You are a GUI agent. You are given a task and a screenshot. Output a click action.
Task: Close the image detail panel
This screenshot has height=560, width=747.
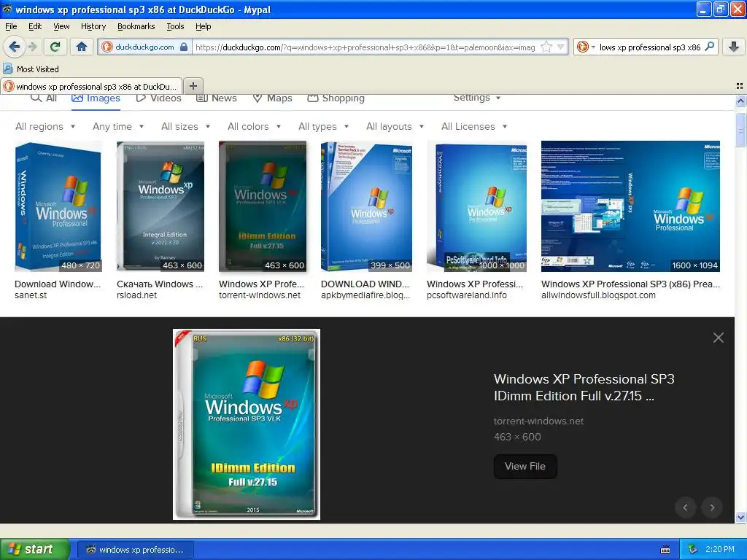pyautogui.click(x=719, y=338)
